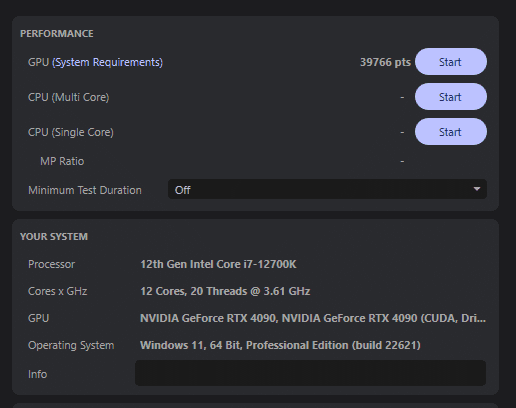Click the Info label

[x=37, y=374]
